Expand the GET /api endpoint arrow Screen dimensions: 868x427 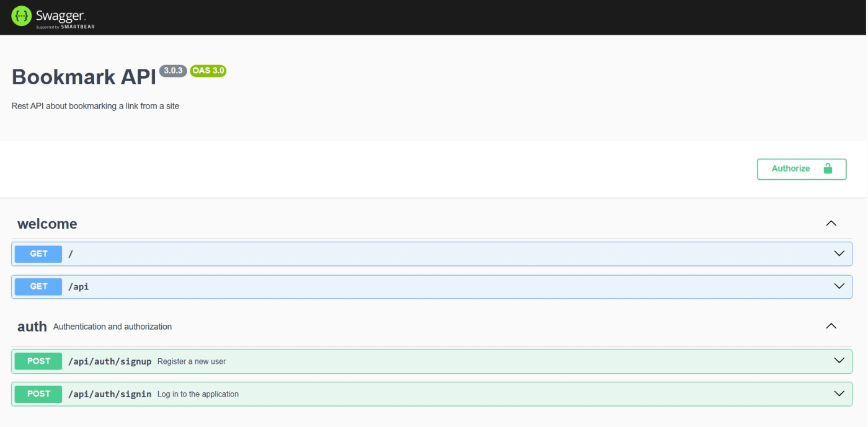[x=839, y=286]
